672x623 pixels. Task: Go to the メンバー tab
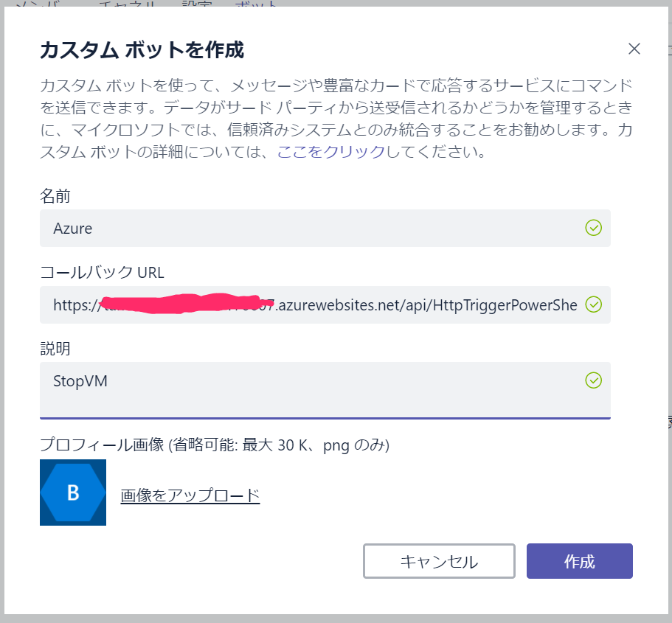(40, 4)
